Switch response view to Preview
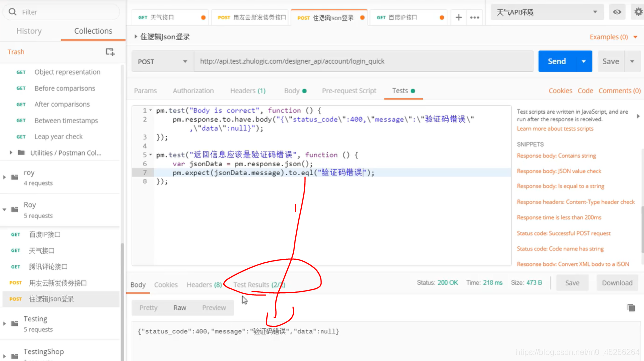Viewport: 644px width, 361px height. coord(214,308)
